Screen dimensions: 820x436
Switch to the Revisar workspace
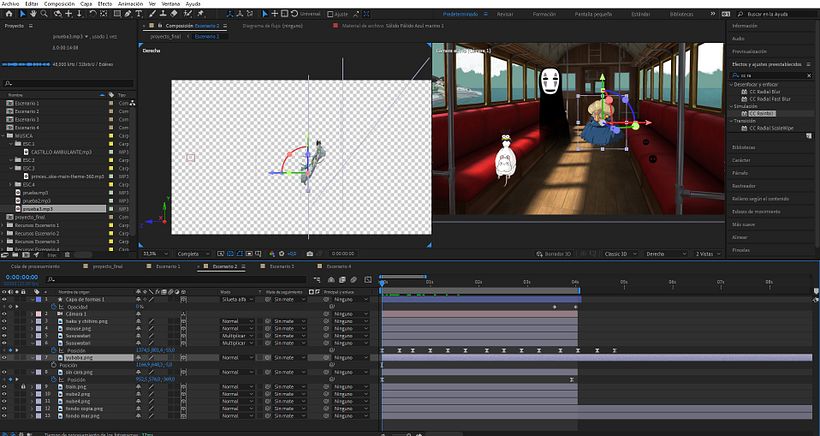505,14
